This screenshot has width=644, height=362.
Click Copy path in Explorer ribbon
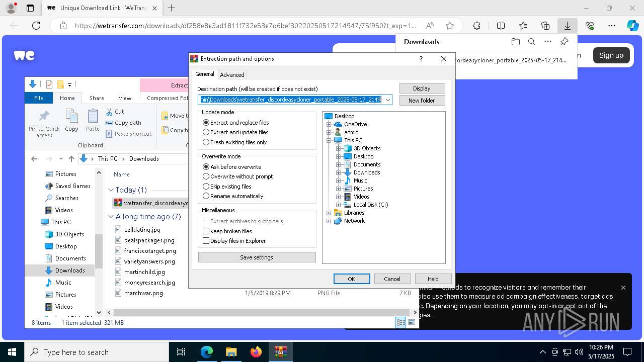123,123
